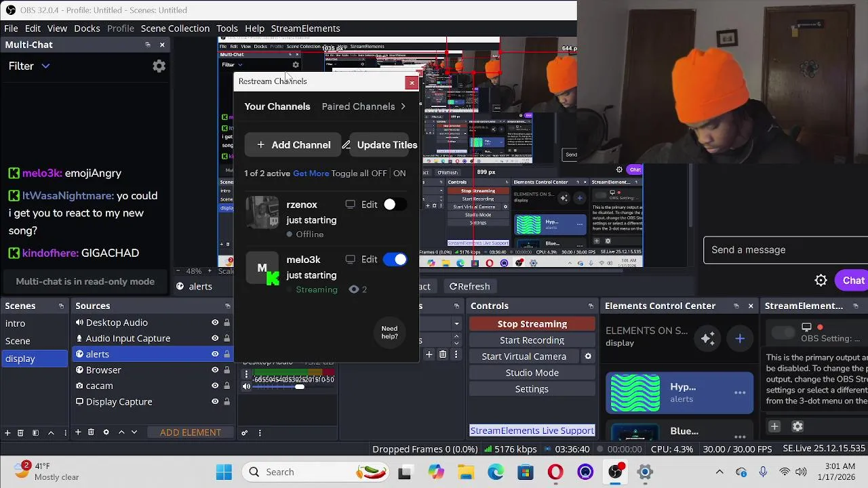Click Update Titles button
Screen dimensions: 868x488
pos(380,145)
